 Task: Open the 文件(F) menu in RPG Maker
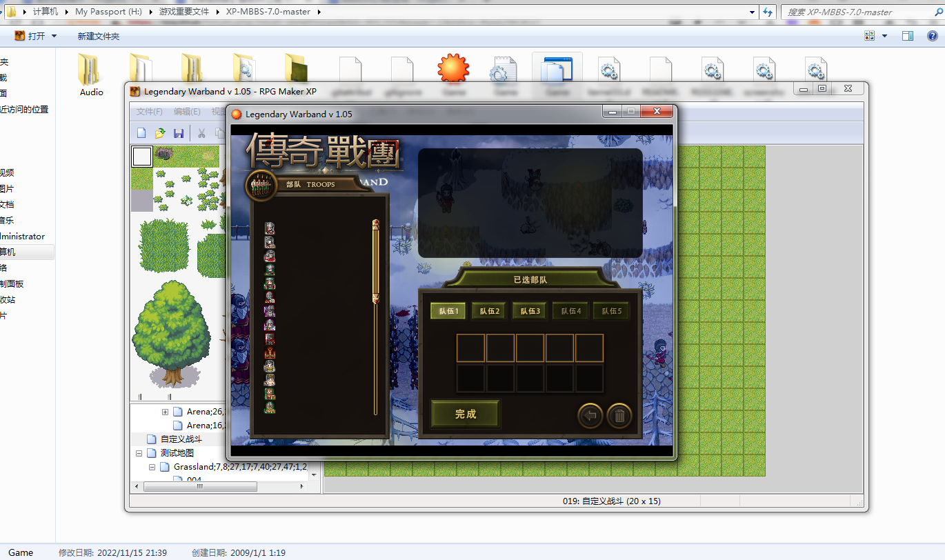150,112
